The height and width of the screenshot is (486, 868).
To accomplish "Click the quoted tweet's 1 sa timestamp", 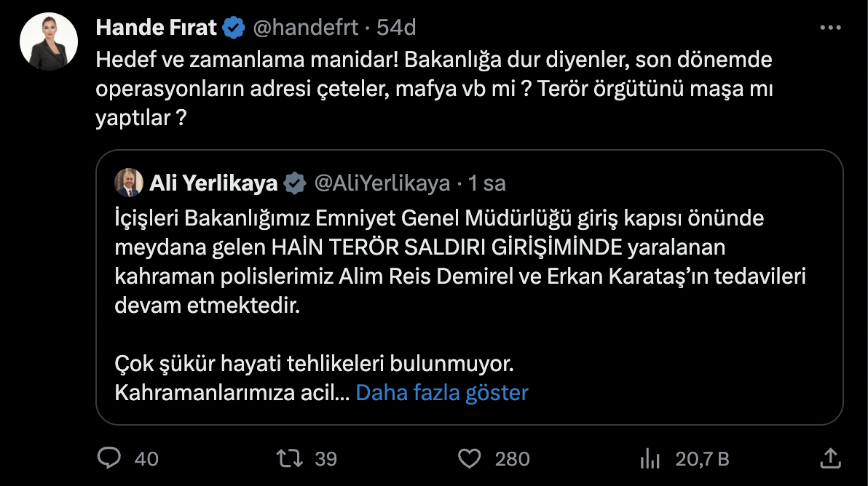I will (x=487, y=183).
